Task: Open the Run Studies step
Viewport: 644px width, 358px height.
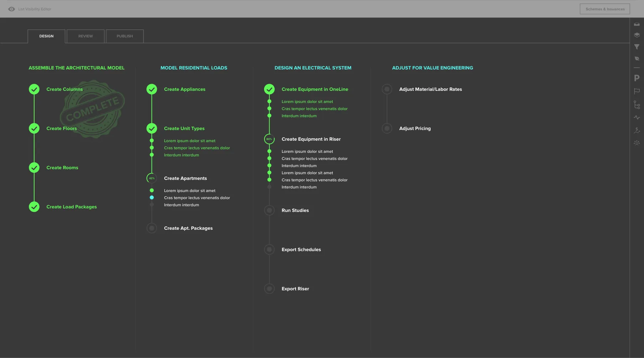Action: tap(295, 210)
